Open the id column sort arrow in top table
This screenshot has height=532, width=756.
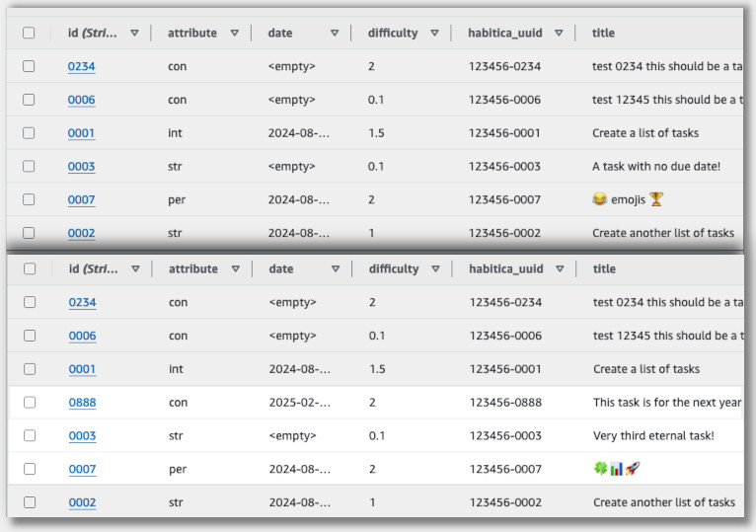[x=134, y=33]
